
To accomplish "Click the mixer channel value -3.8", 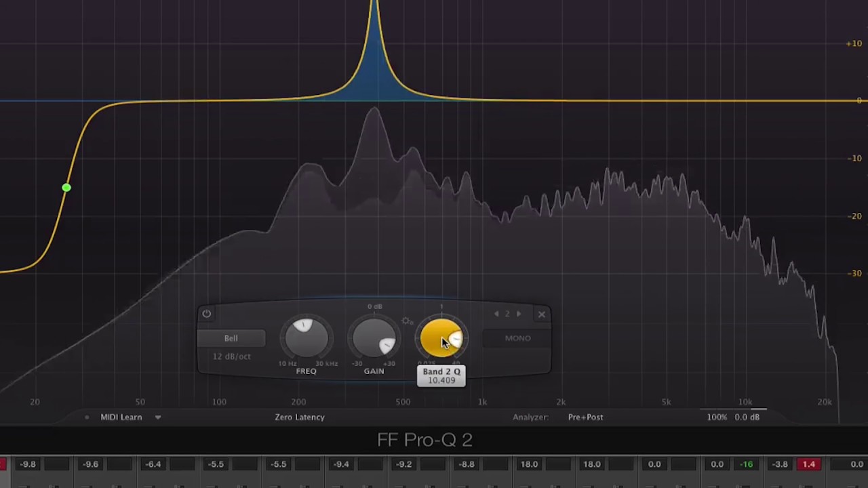I will coord(780,464).
